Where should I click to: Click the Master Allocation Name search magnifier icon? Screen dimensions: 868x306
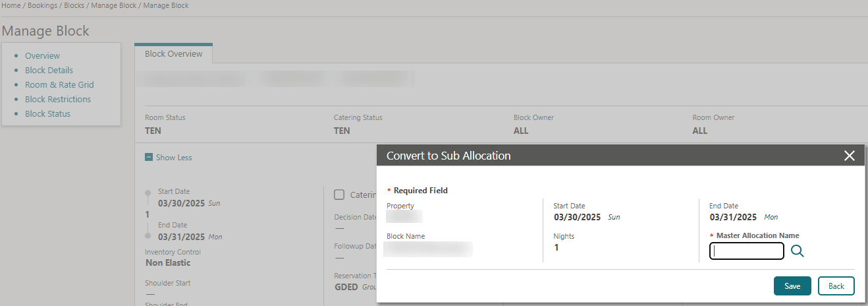pyautogui.click(x=798, y=251)
